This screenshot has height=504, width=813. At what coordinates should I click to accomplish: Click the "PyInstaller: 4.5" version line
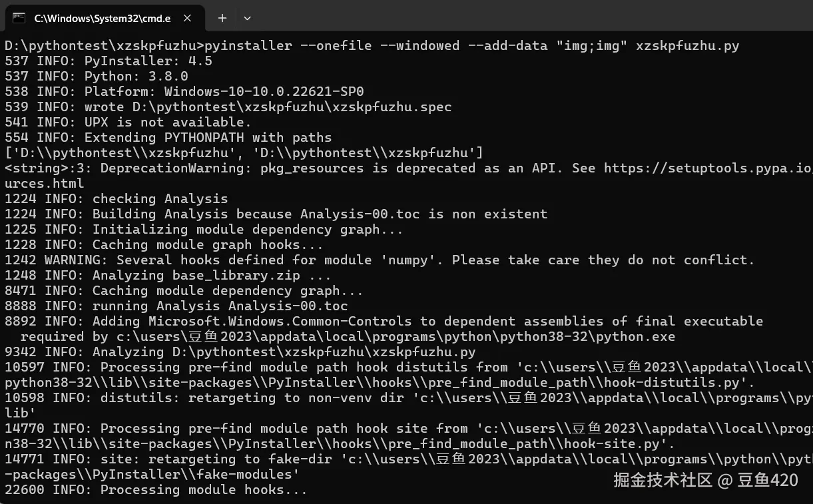pos(148,61)
